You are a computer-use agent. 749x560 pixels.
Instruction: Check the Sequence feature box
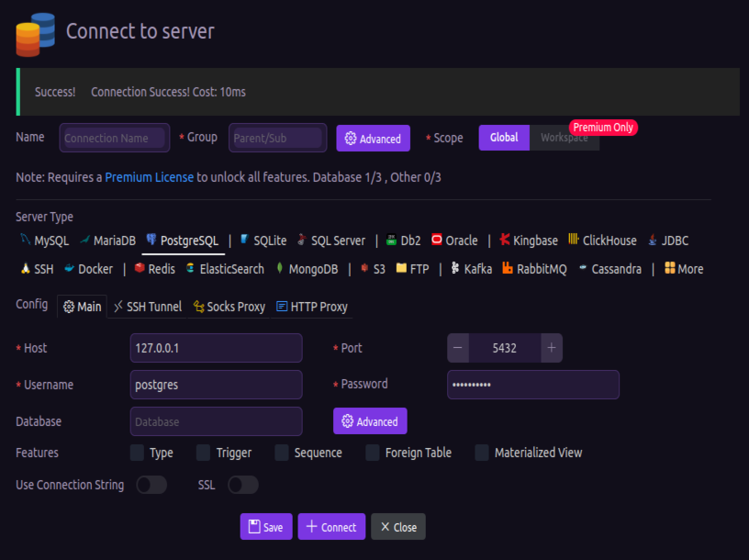pos(282,453)
